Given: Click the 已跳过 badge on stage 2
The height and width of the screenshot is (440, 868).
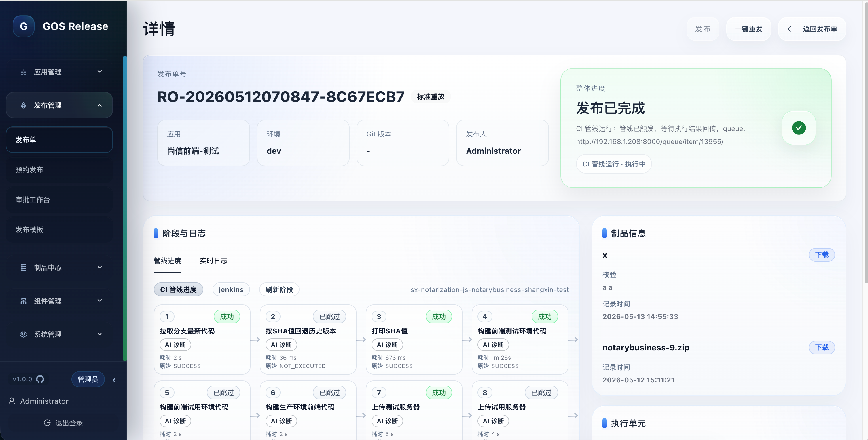Looking at the screenshot, I should coord(329,316).
